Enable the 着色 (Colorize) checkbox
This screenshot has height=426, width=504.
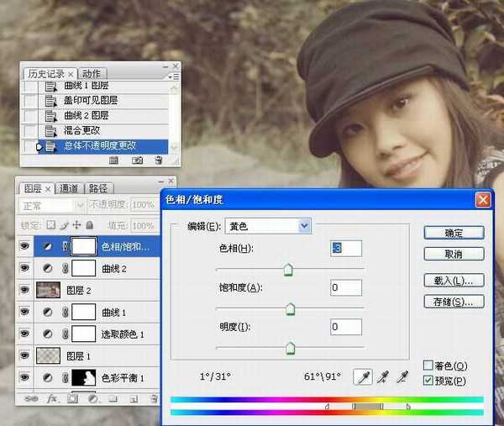point(428,366)
